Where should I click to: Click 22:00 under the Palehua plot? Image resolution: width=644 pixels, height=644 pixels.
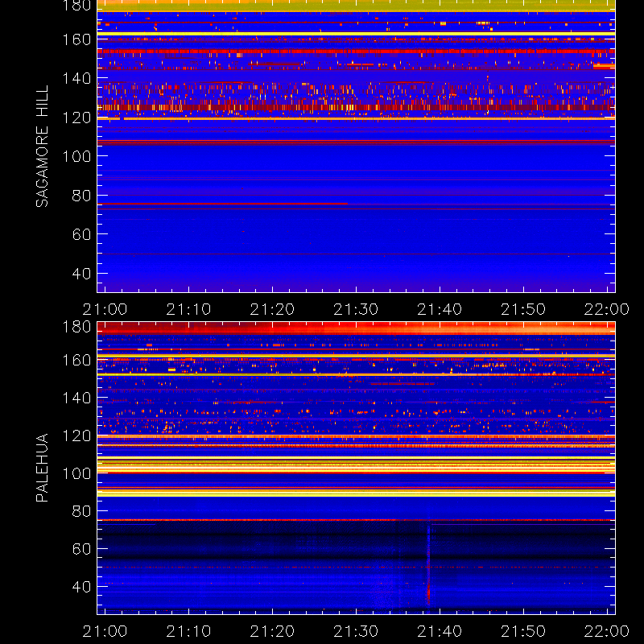(607, 631)
